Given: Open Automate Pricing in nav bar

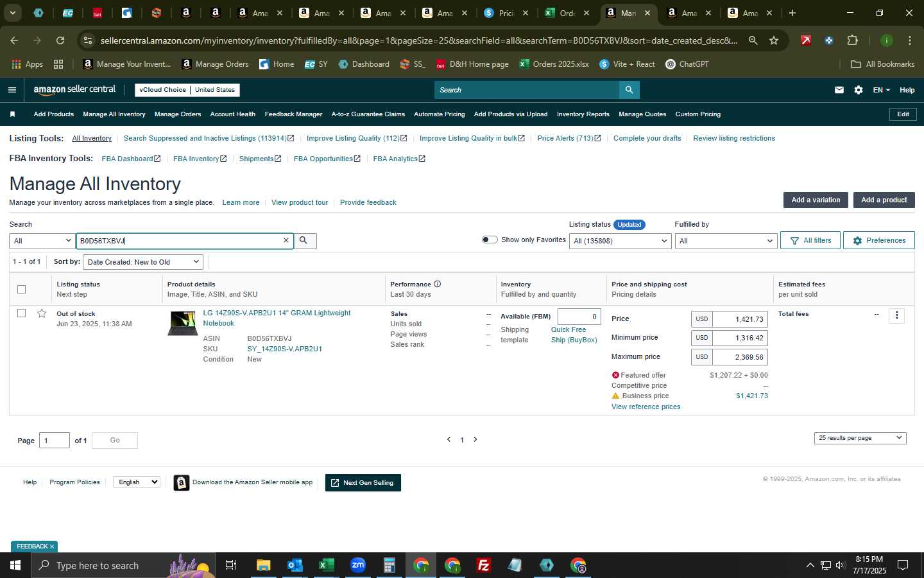Looking at the screenshot, I should [x=440, y=114].
